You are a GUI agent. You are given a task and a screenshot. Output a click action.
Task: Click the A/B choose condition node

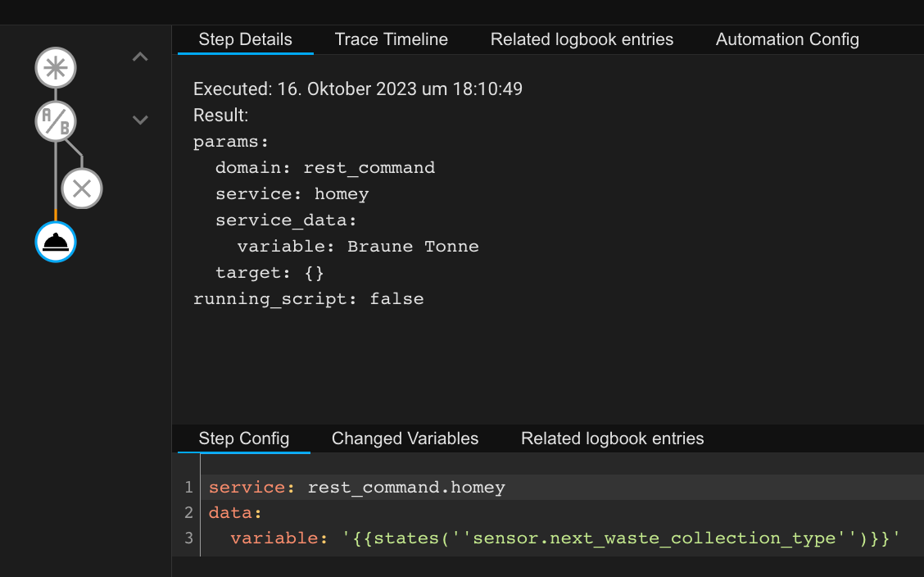pyautogui.click(x=56, y=121)
